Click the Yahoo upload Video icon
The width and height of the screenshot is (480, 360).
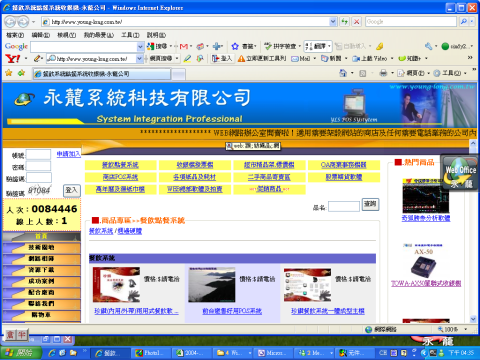[356, 59]
